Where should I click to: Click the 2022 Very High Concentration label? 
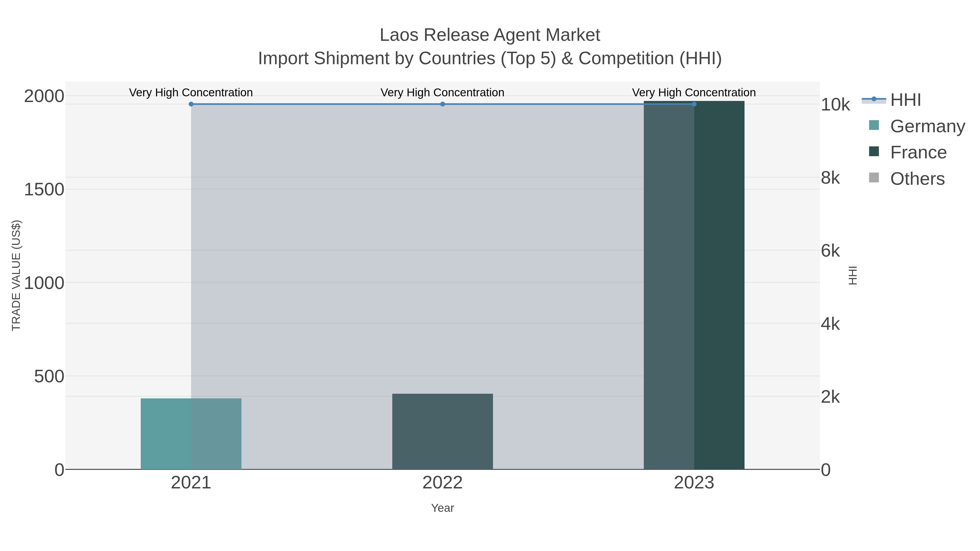click(x=442, y=93)
